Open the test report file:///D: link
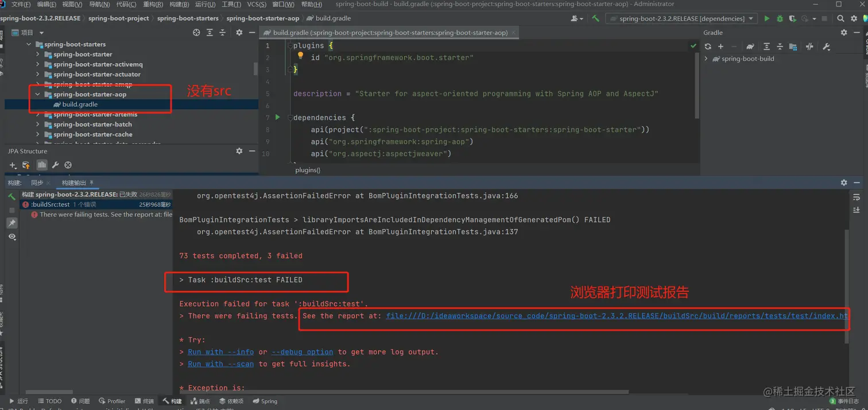This screenshot has height=410, width=868. [x=617, y=316]
